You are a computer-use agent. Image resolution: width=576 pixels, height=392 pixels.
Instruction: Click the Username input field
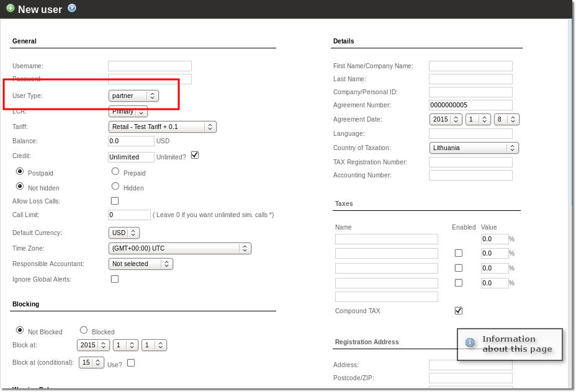[x=150, y=66]
